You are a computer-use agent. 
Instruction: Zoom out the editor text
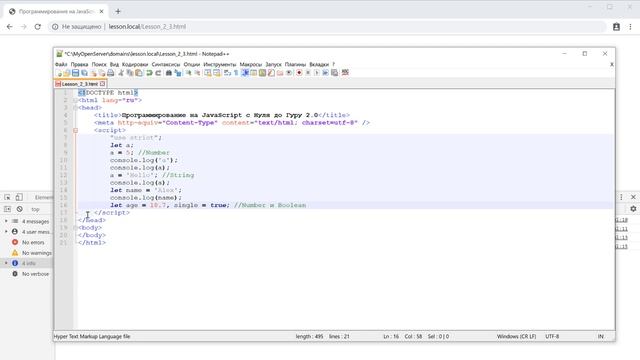click(x=197, y=73)
